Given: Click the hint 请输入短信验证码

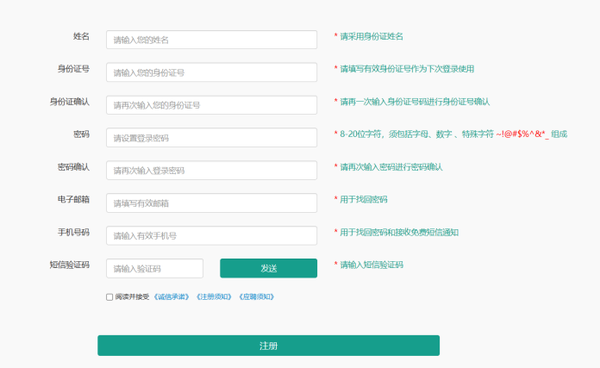Looking at the screenshot, I should (x=372, y=265).
